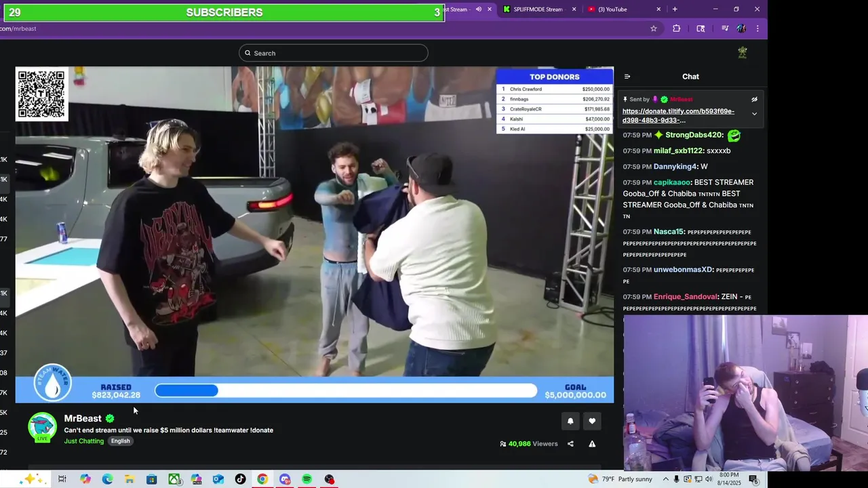Close the currently active stream tab
Viewport: 868px width, 488px height.
coord(490,9)
